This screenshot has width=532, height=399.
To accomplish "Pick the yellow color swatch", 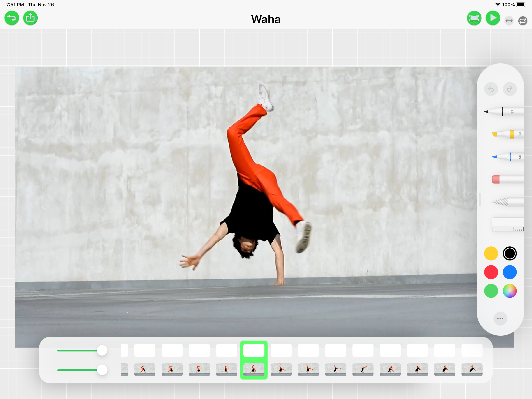I will pos(491,253).
